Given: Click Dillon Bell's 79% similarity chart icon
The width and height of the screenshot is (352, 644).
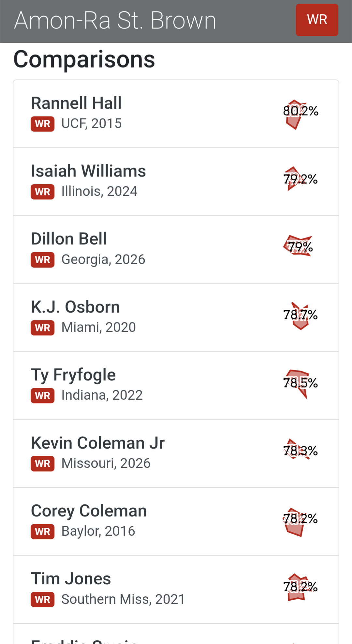Looking at the screenshot, I should (299, 246).
